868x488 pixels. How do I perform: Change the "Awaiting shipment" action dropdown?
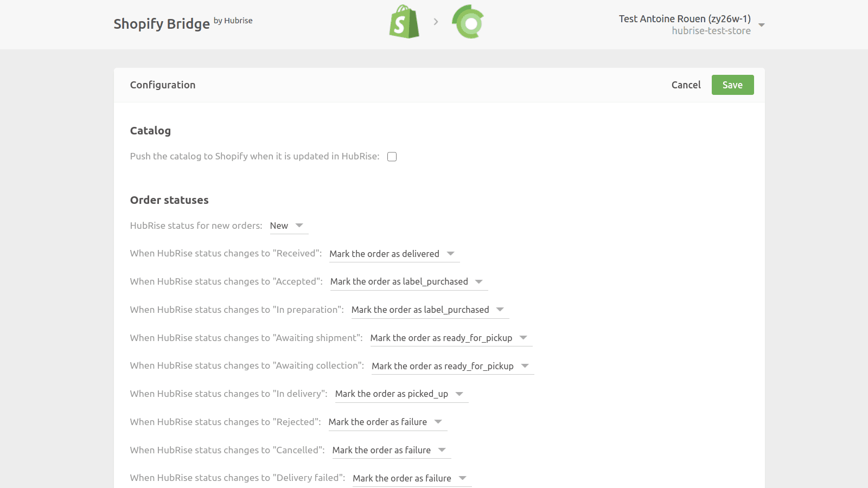pos(450,338)
